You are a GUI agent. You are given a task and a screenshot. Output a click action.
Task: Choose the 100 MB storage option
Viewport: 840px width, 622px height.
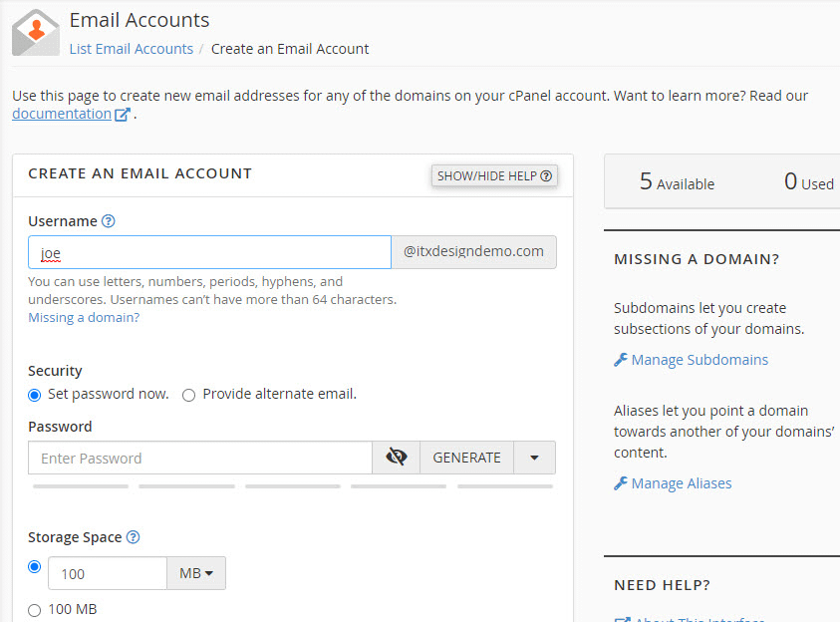pyautogui.click(x=34, y=609)
